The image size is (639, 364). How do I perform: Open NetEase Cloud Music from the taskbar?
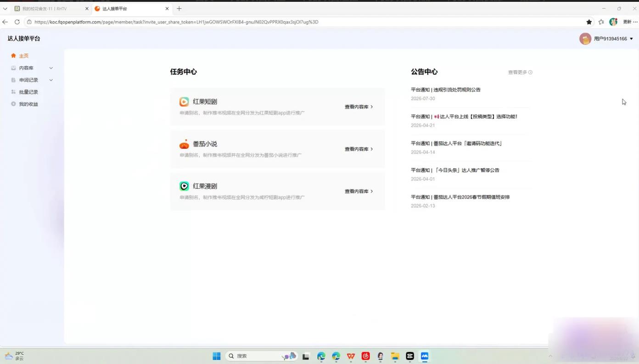[x=365, y=356]
